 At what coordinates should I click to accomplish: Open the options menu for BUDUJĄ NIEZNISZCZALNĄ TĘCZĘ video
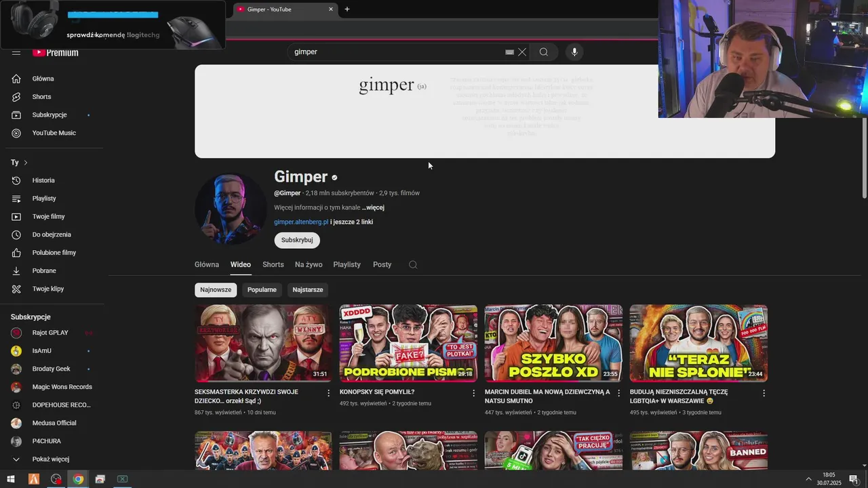coord(764,393)
